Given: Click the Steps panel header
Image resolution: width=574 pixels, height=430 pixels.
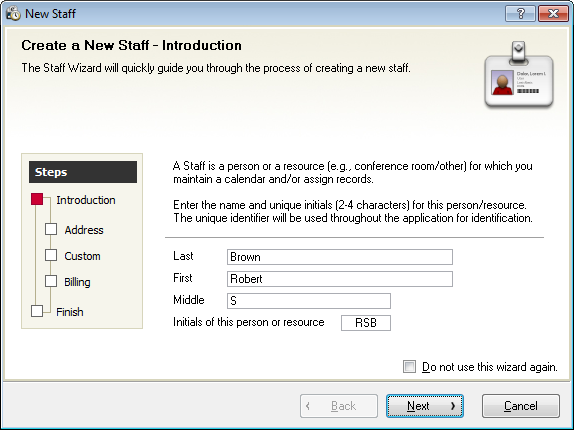Looking at the screenshot, I should (x=83, y=172).
